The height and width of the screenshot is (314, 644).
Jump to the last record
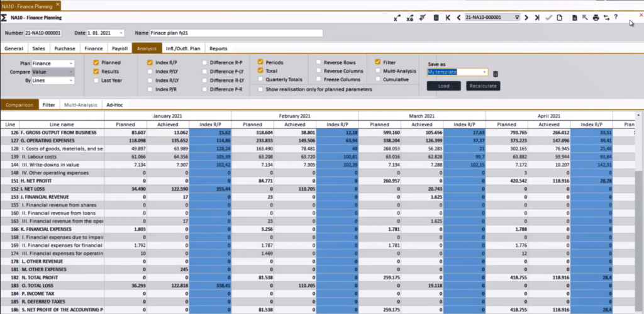(537, 18)
